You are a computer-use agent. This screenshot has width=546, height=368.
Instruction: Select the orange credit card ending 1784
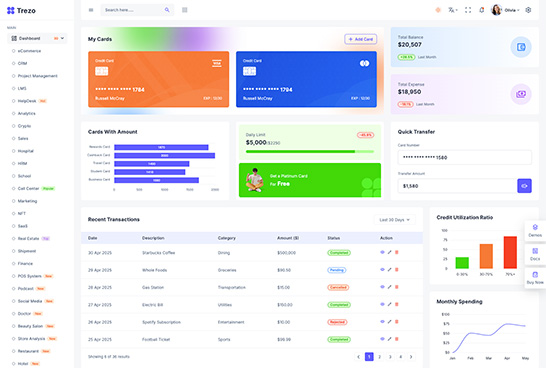click(x=158, y=79)
